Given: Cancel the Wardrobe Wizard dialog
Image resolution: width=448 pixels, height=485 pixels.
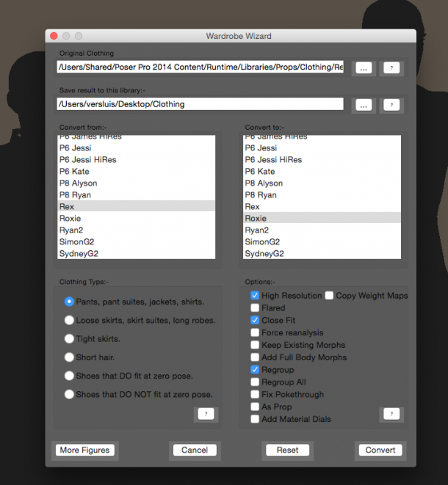Looking at the screenshot, I should pyautogui.click(x=195, y=450).
